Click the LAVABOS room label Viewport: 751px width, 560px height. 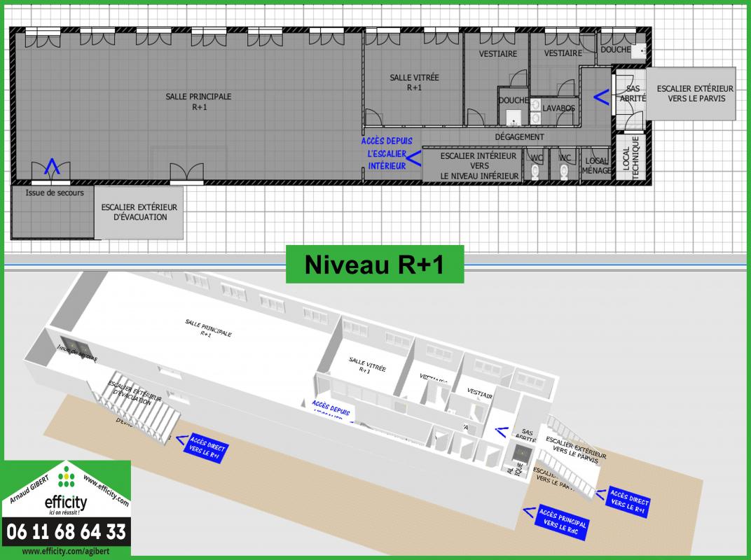point(558,108)
